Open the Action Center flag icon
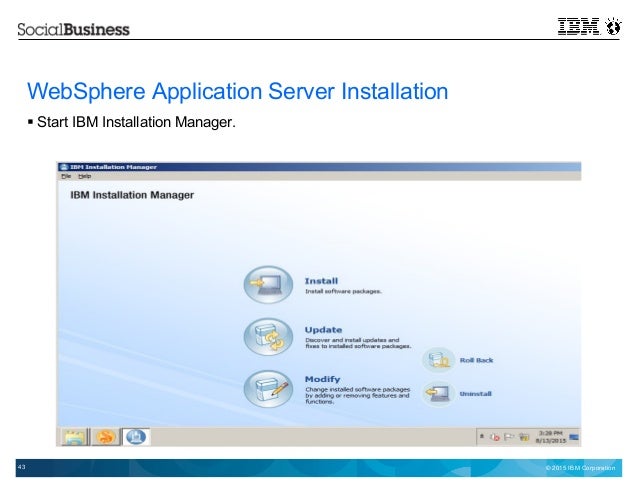The image size is (638, 493). coord(509,437)
